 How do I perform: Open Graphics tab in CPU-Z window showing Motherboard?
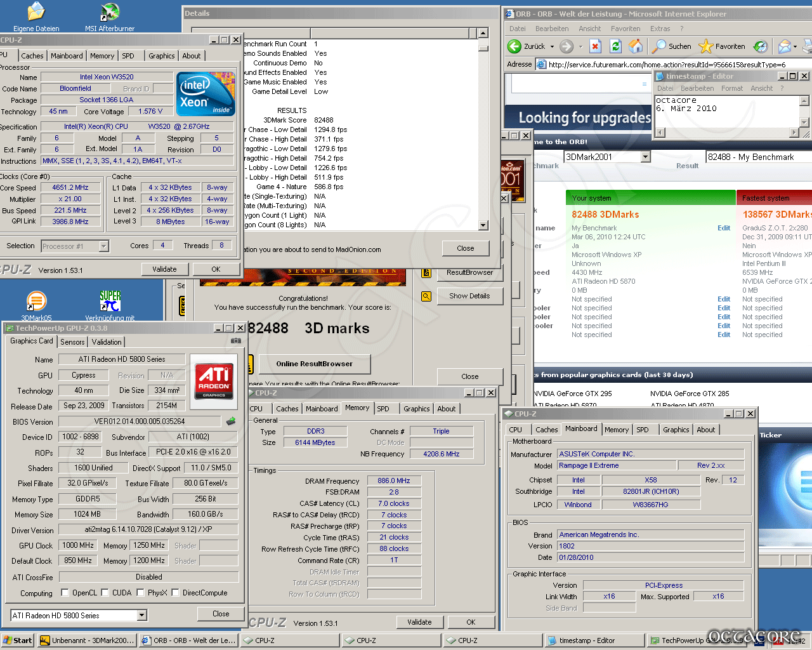(676, 430)
